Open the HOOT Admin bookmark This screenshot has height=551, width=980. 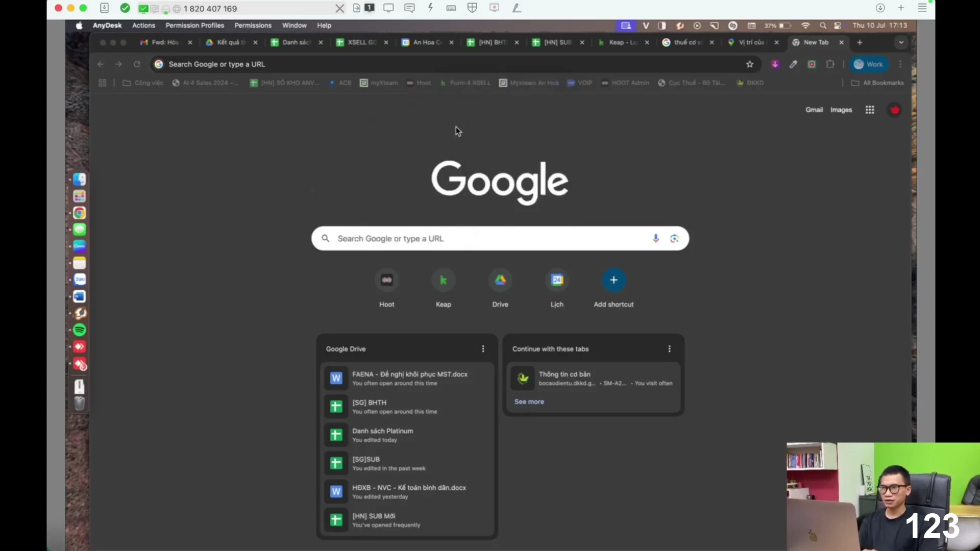[625, 83]
